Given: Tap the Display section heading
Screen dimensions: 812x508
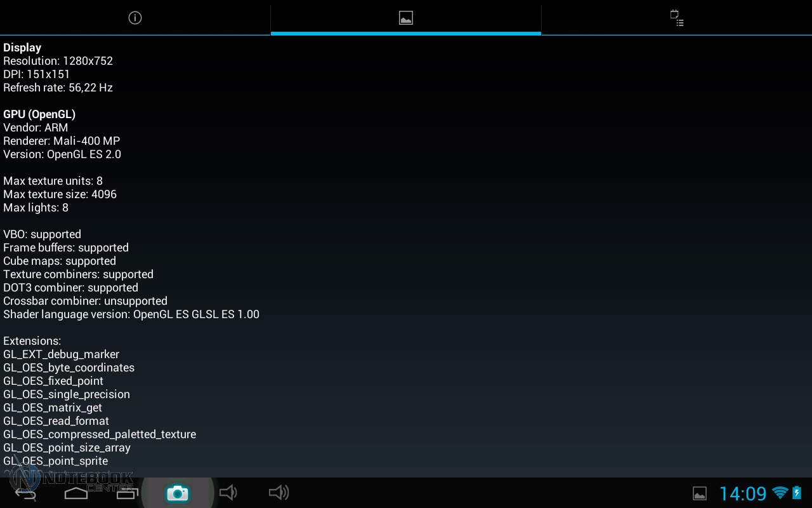Looking at the screenshot, I should pyautogui.click(x=22, y=48).
